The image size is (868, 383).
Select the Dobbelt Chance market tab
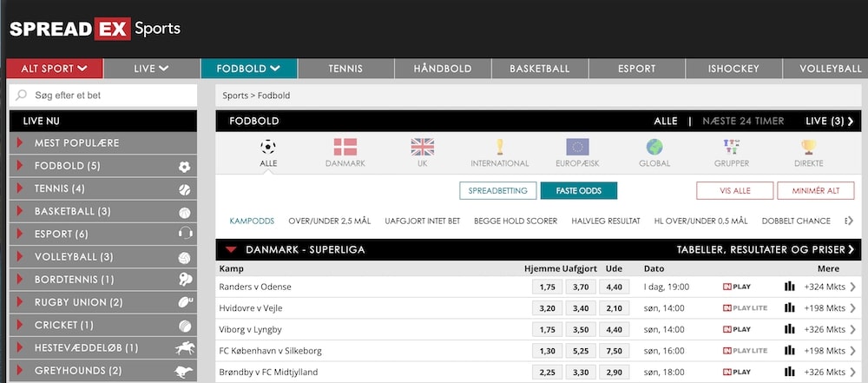point(796,221)
